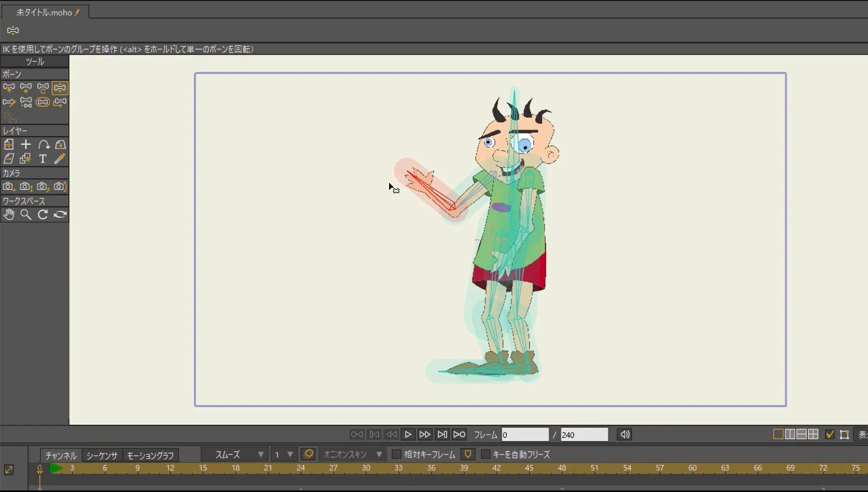Viewport: 868px width, 492px height.
Task: Toggle the onion skin enable button
Action: [308, 455]
